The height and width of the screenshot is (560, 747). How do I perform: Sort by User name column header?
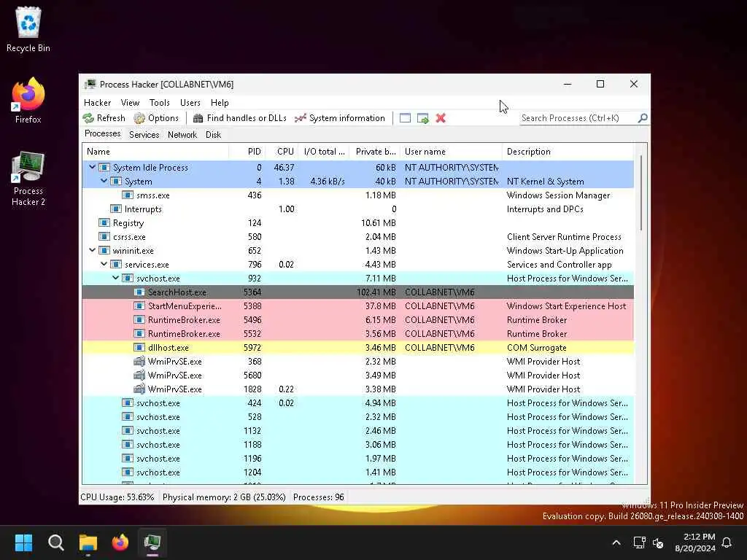tap(451, 152)
